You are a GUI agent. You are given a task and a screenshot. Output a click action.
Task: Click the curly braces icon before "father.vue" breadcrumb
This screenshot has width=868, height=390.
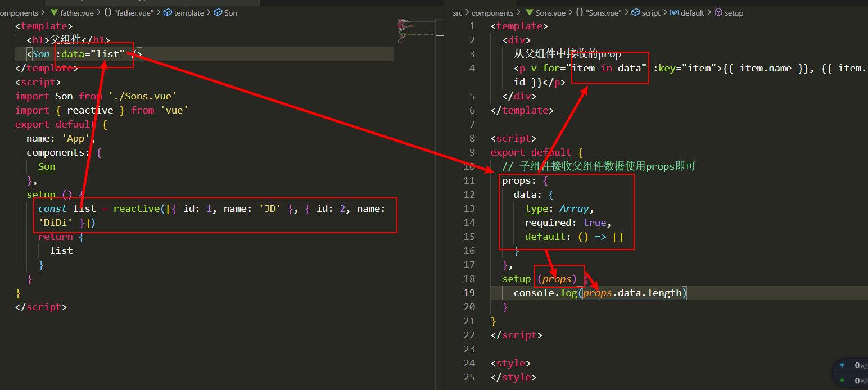(x=108, y=12)
